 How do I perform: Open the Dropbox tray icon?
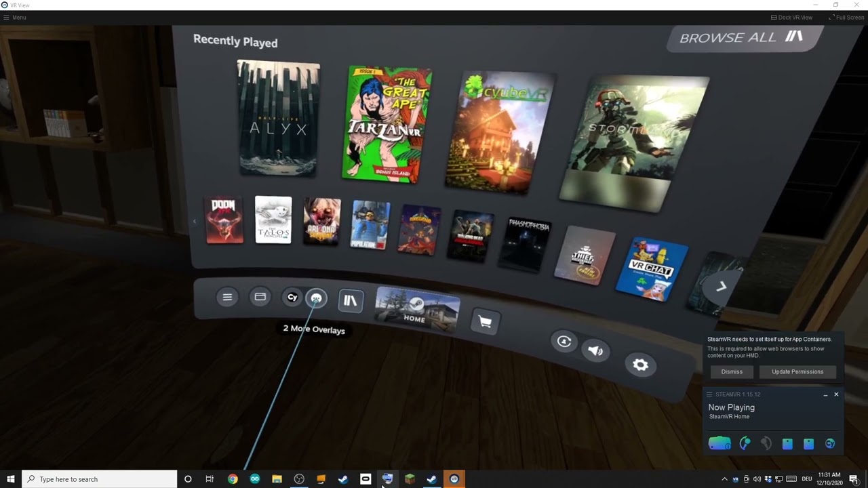tap(768, 479)
